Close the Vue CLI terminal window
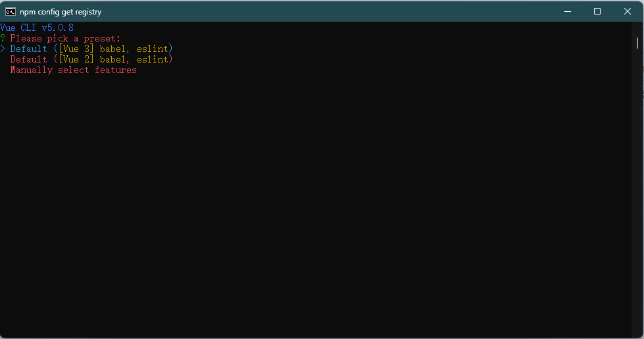This screenshot has width=644, height=339. tap(627, 11)
